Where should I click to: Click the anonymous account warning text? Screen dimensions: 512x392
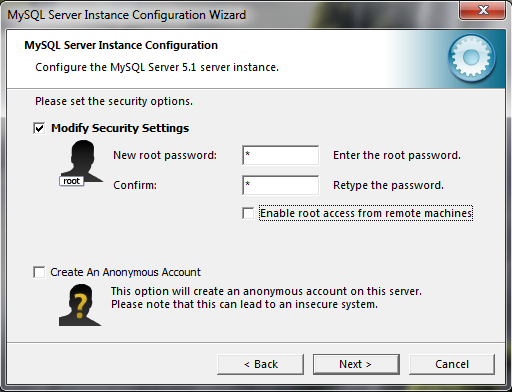[266, 298]
